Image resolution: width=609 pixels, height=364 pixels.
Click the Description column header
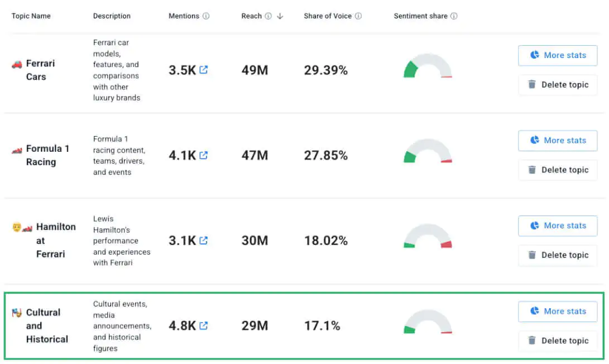(x=112, y=16)
